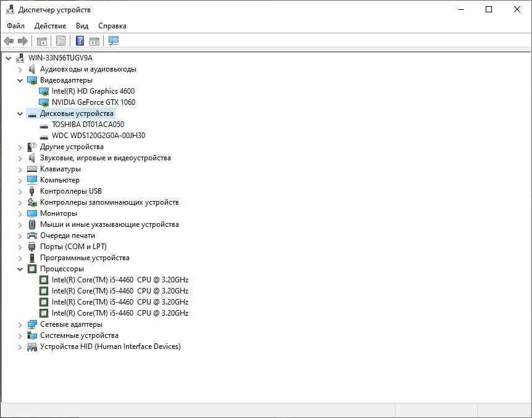Image resolution: width=532 pixels, height=418 pixels.
Task: Click the Процессоры chip category icon
Action: (32, 269)
